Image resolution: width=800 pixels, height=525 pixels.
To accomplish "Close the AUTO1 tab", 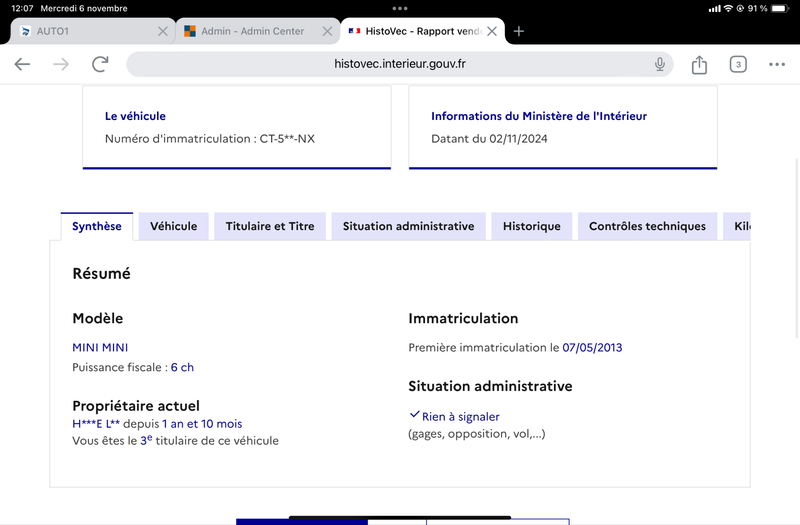I will point(163,31).
